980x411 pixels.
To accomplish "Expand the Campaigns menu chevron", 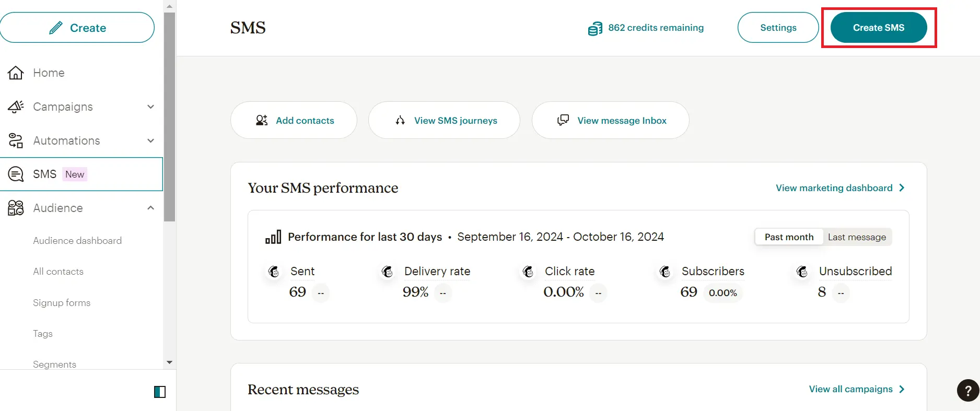I will pos(150,107).
